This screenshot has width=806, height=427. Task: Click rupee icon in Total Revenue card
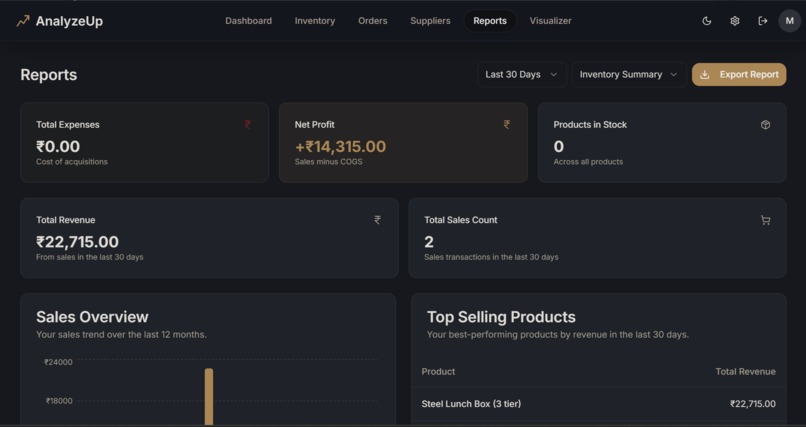(377, 220)
